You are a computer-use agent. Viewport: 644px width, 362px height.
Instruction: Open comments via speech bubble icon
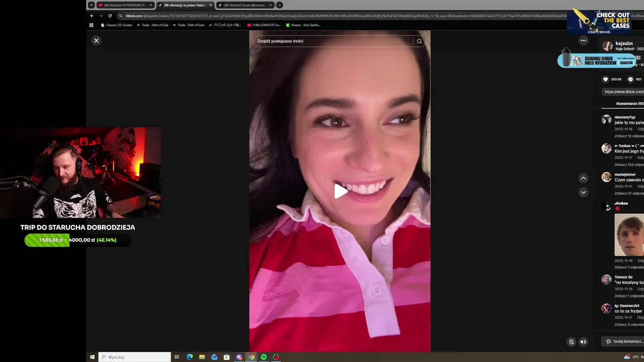(630, 79)
